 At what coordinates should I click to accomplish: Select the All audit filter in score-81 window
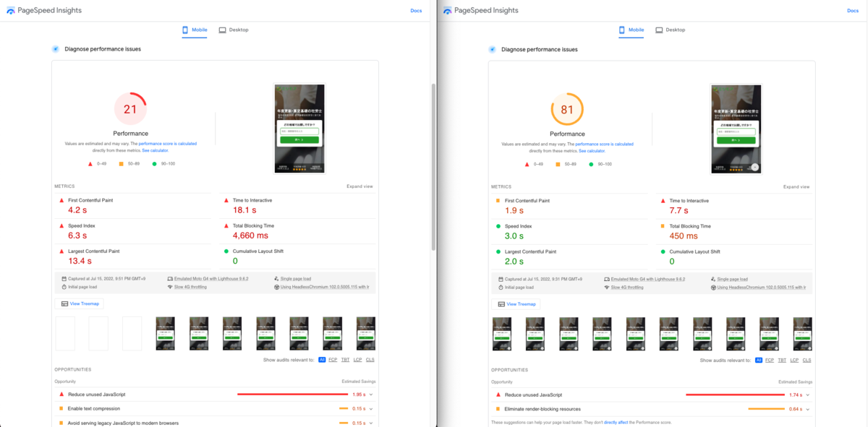(759, 360)
